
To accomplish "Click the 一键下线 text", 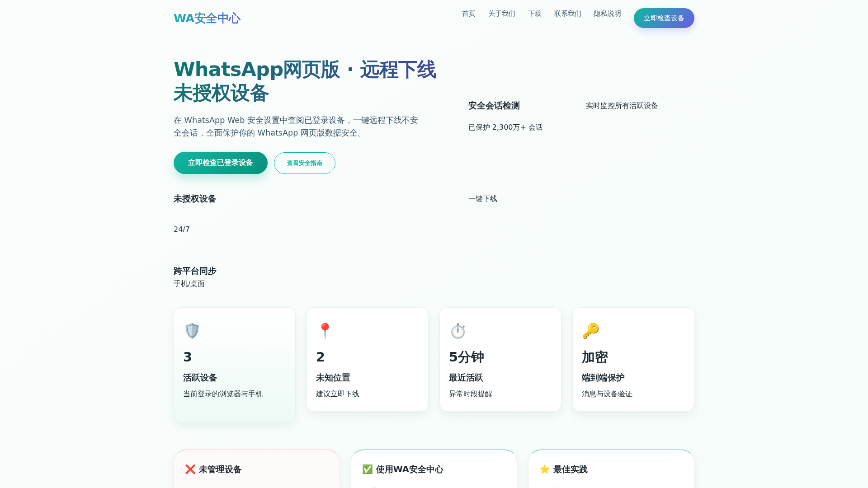I will tap(483, 199).
